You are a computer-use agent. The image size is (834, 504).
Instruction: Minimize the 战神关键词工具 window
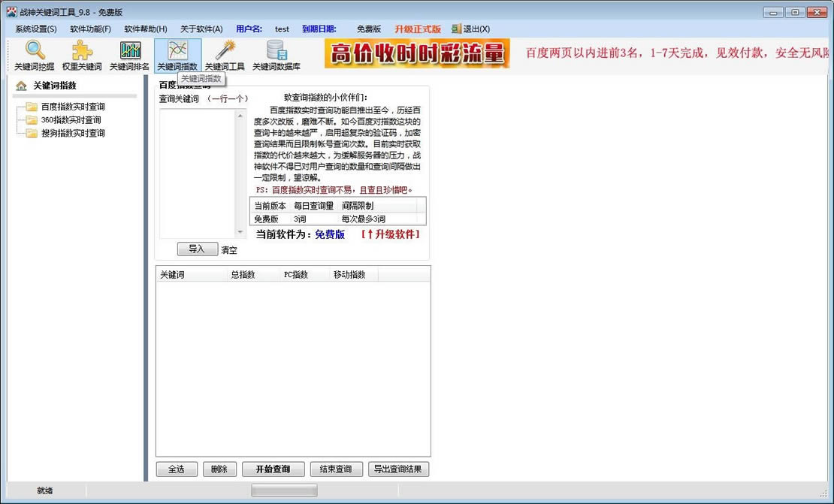(773, 12)
